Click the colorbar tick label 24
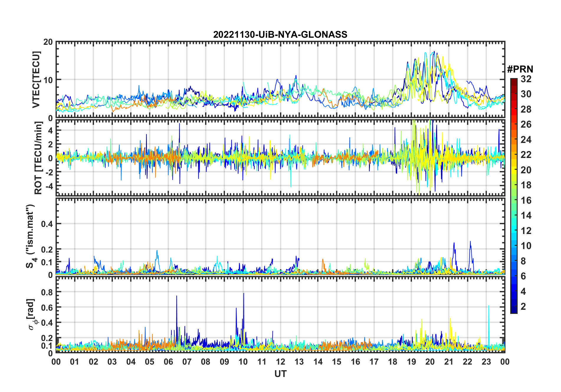Viewport: 561px width, 392px height. (x=526, y=140)
